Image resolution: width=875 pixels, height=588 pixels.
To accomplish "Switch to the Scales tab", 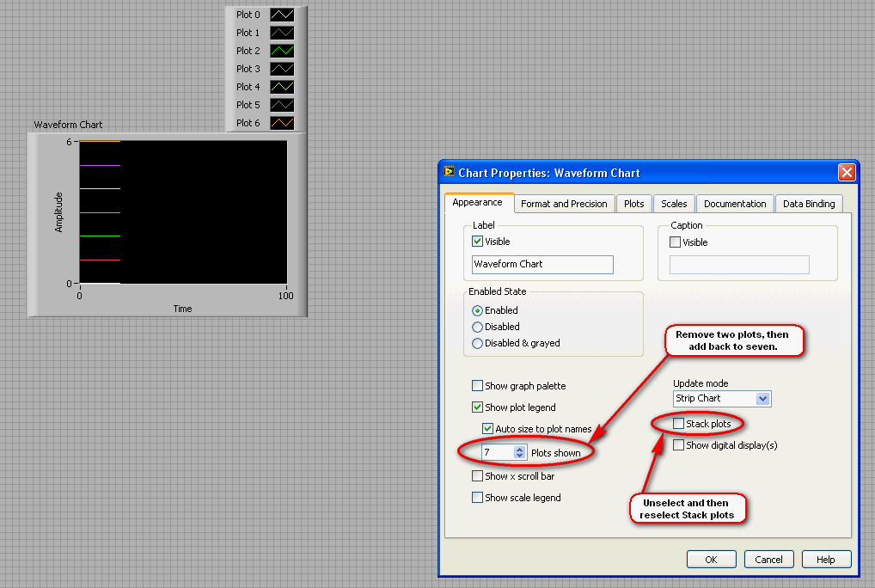I will (x=674, y=204).
